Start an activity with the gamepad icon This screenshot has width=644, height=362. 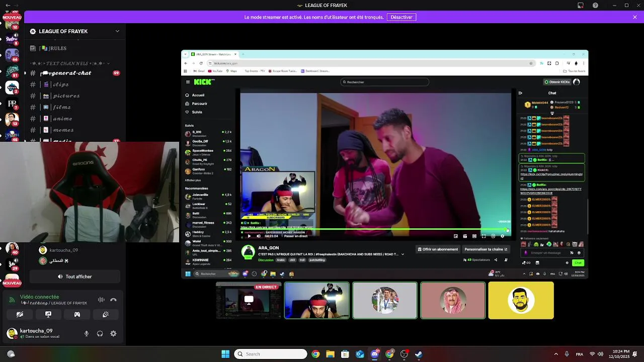tap(77, 314)
